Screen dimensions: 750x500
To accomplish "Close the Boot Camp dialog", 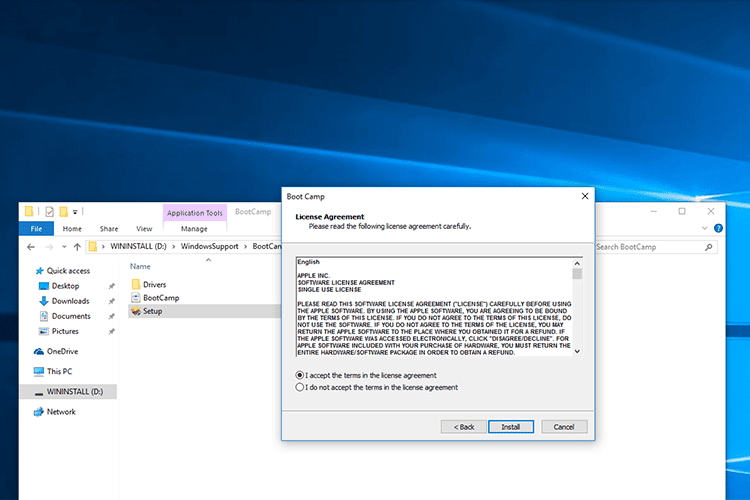I will (x=585, y=196).
